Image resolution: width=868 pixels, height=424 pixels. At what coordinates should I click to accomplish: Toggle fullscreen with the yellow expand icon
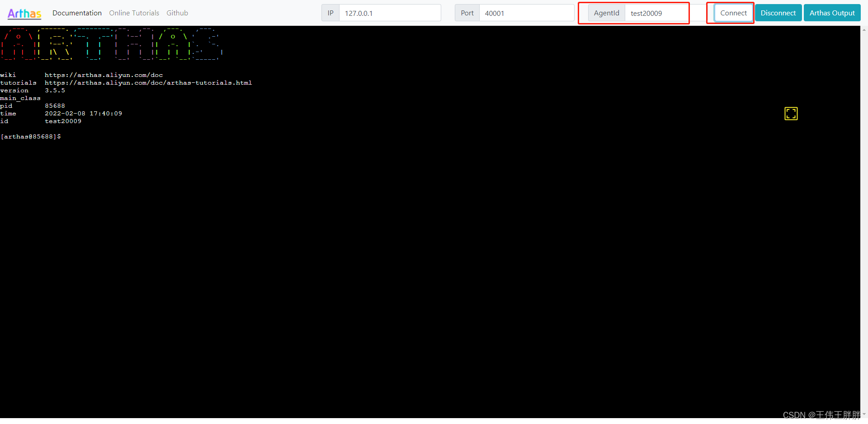[791, 114]
